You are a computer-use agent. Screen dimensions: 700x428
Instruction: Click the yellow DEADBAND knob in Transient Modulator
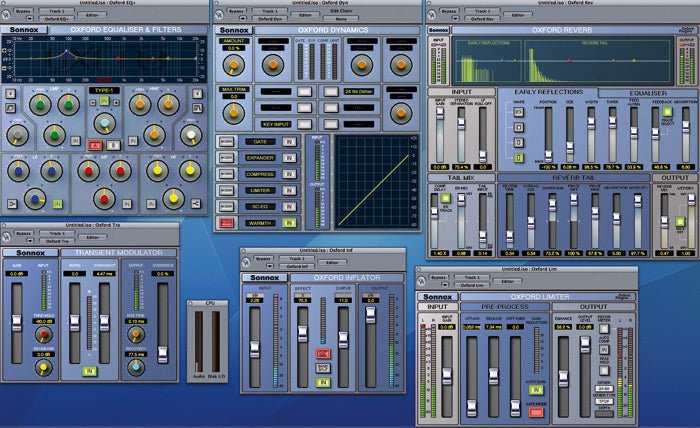tap(44, 367)
